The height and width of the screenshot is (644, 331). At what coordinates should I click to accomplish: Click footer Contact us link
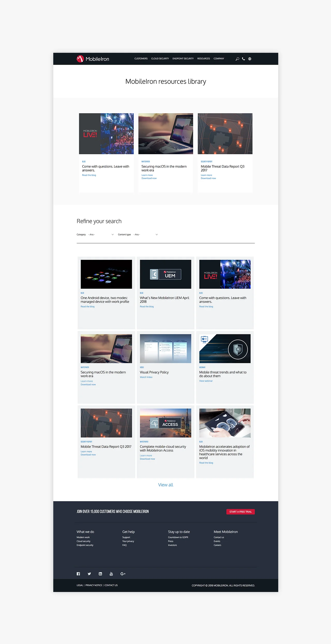tap(219, 537)
